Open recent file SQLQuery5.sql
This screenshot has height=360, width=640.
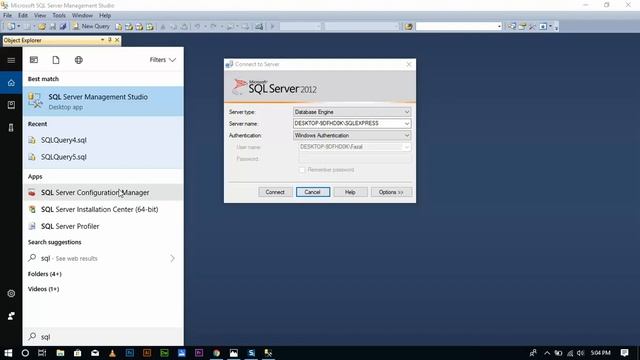tap(103, 157)
